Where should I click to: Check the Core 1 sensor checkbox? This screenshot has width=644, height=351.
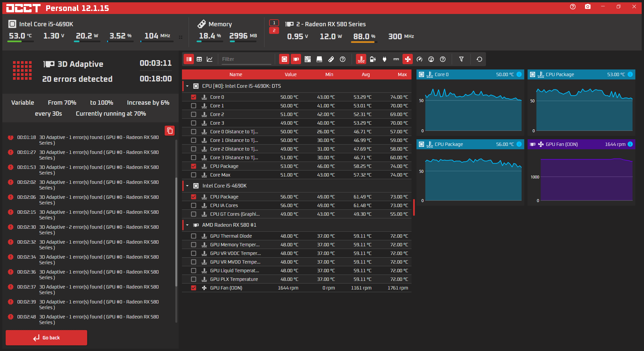click(x=194, y=106)
